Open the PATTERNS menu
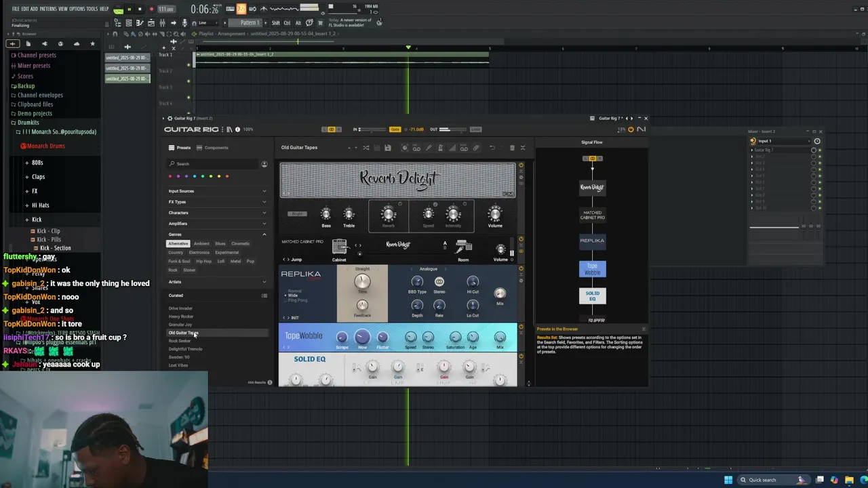 click(x=48, y=9)
